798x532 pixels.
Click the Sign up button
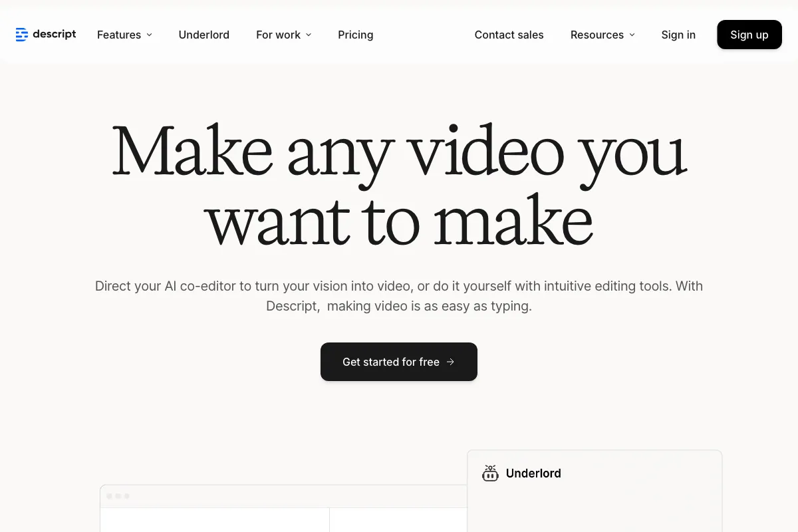[749, 35]
